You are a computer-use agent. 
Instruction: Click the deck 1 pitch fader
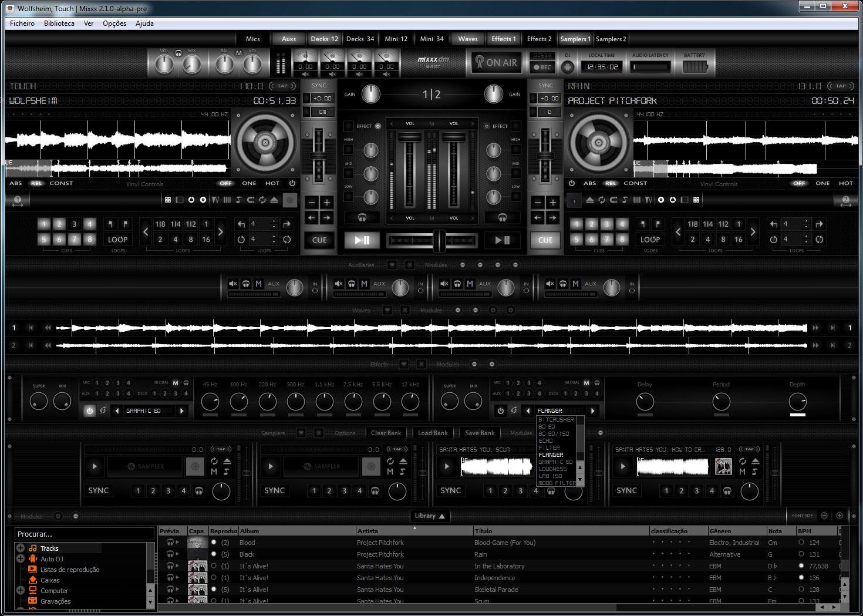pos(319,156)
